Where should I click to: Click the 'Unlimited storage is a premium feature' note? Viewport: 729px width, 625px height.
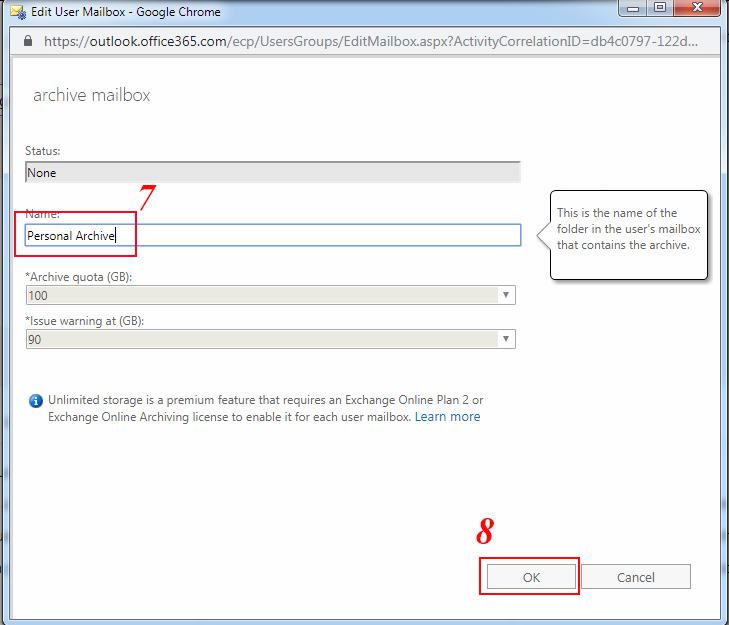click(x=266, y=408)
